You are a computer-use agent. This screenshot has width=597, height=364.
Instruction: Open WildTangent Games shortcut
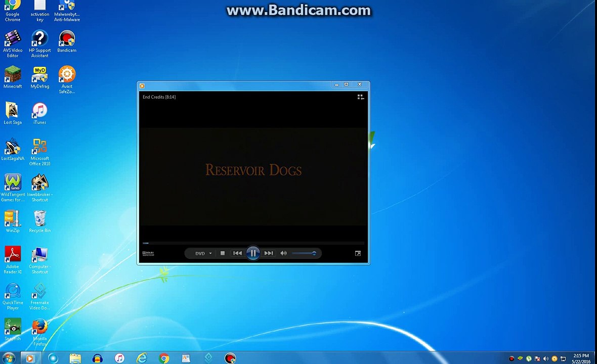click(x=13, y=188)
